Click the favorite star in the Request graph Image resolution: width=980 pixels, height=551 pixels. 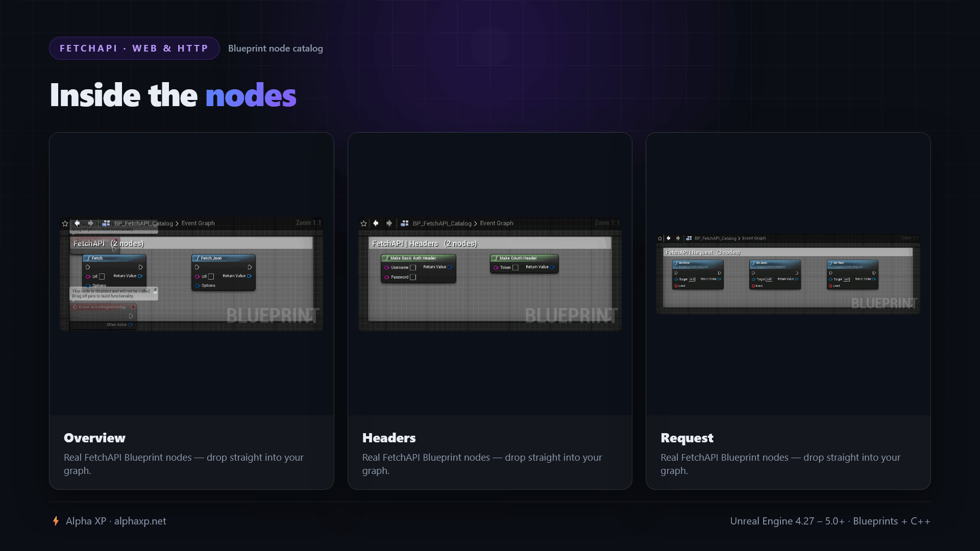tap(660, 238)
